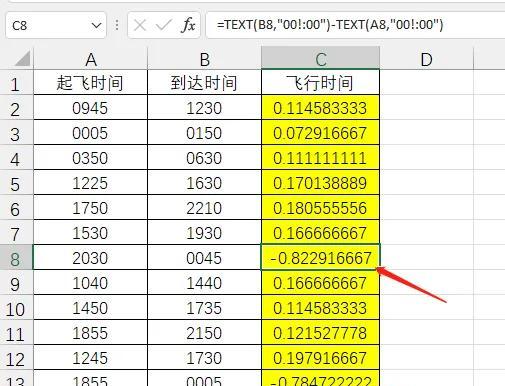The width and height of the screenshot is (505, 386).
Task: Select row 5 header
Action: pyautogui.click(x=16, y=183)
